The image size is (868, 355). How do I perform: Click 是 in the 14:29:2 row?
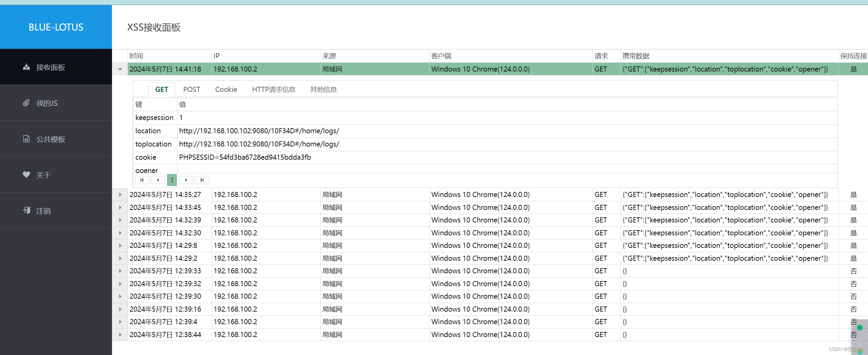853,258
